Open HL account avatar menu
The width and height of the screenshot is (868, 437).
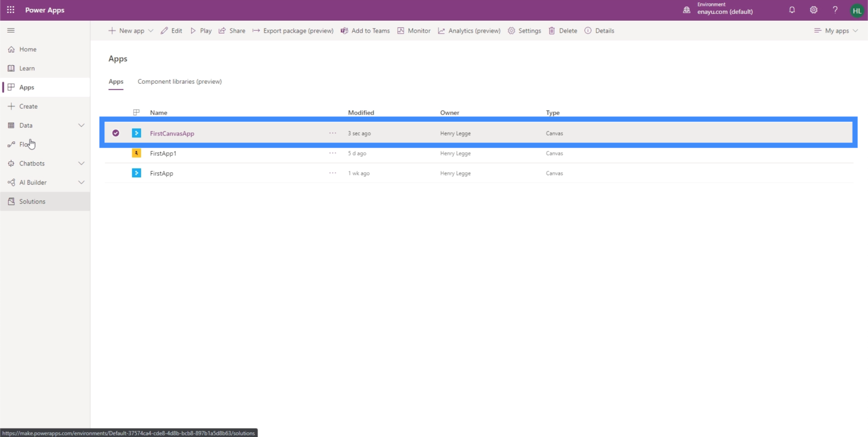tap(857, 10)
